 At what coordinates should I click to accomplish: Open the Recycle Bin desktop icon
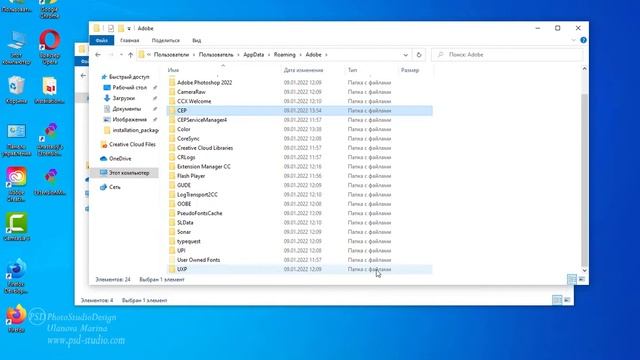[16, 90]
